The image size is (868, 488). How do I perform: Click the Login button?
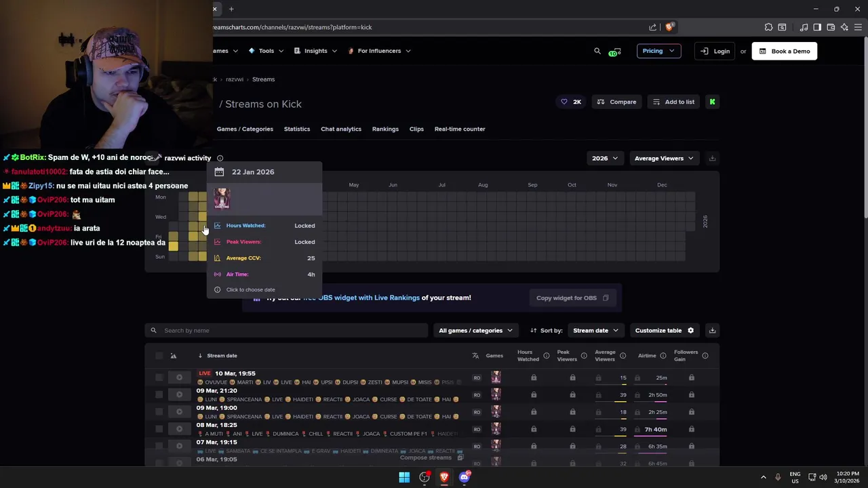(x=715, y=51)
